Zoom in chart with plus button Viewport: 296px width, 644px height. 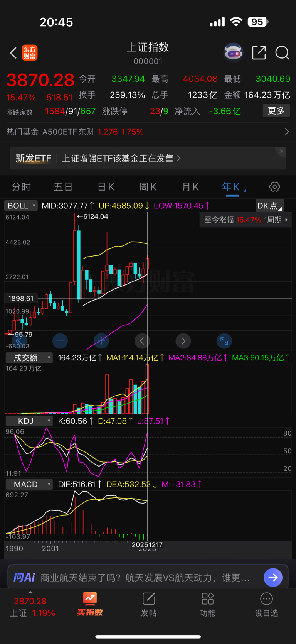[101, 341]
